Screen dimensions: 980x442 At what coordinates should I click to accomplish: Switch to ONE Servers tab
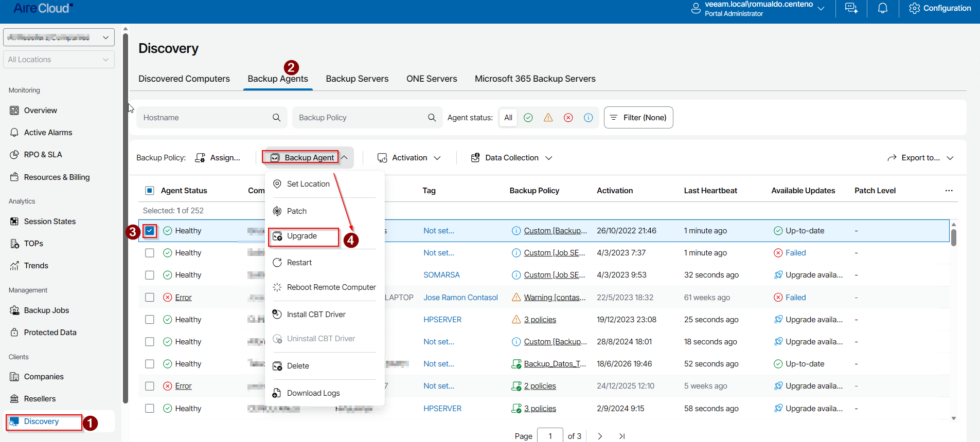click(x=432, y=79)
